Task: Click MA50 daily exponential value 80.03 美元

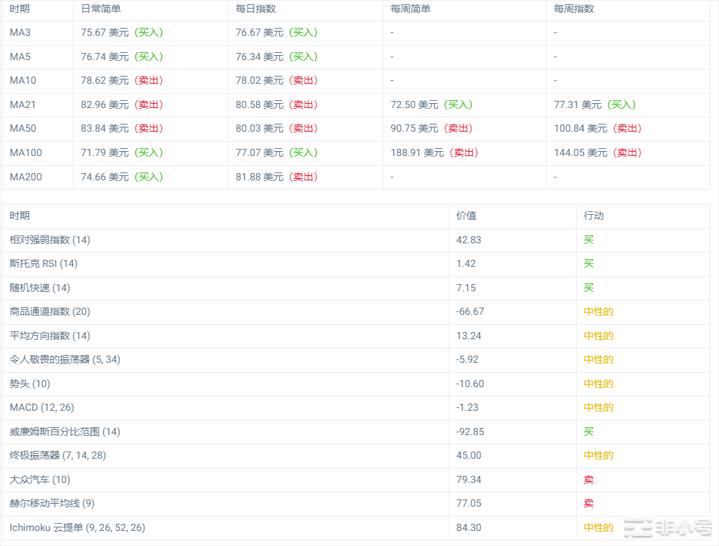Action: pyautogui.click(x=260, y=128)
